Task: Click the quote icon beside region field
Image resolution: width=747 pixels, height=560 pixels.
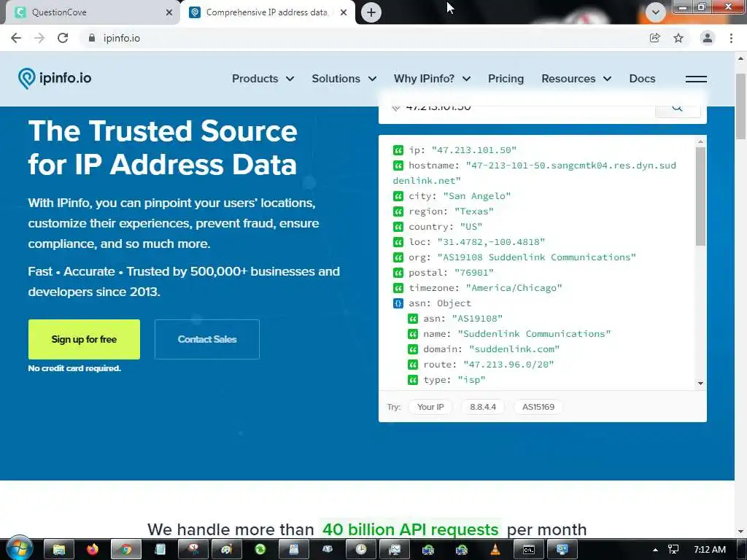Action: 398,211
